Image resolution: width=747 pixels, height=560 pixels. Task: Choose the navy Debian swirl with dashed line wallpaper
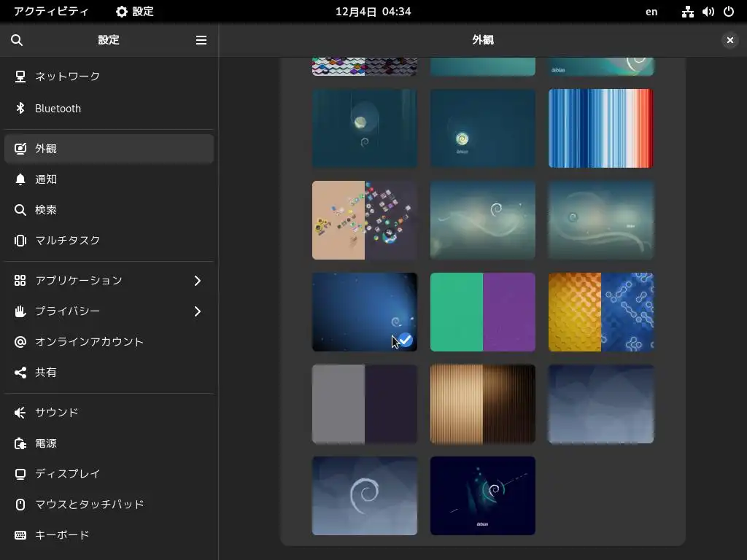pos(483,496)
